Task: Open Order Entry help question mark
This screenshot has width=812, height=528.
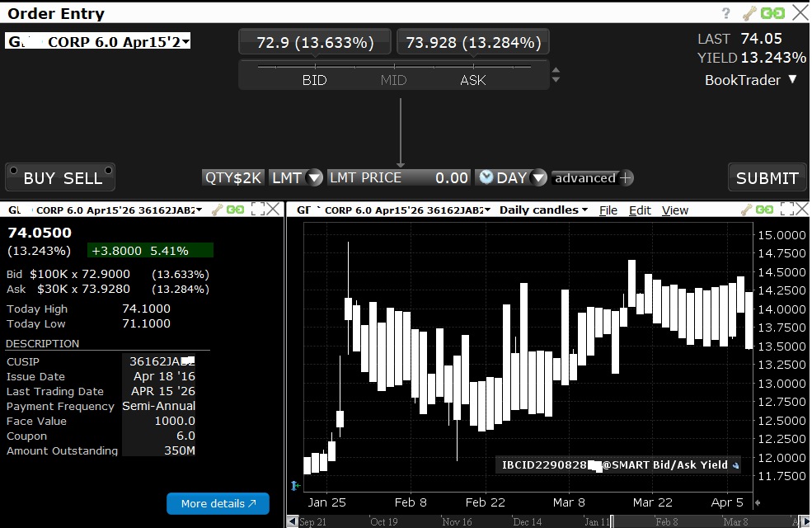Action: (726, 13)
